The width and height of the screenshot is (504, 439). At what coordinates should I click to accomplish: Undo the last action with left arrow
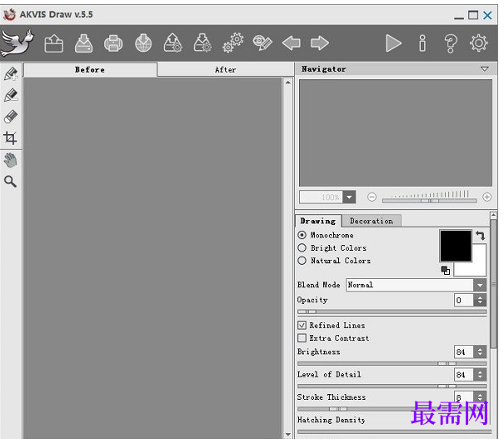pyautogui.click(x=292, y=43)
